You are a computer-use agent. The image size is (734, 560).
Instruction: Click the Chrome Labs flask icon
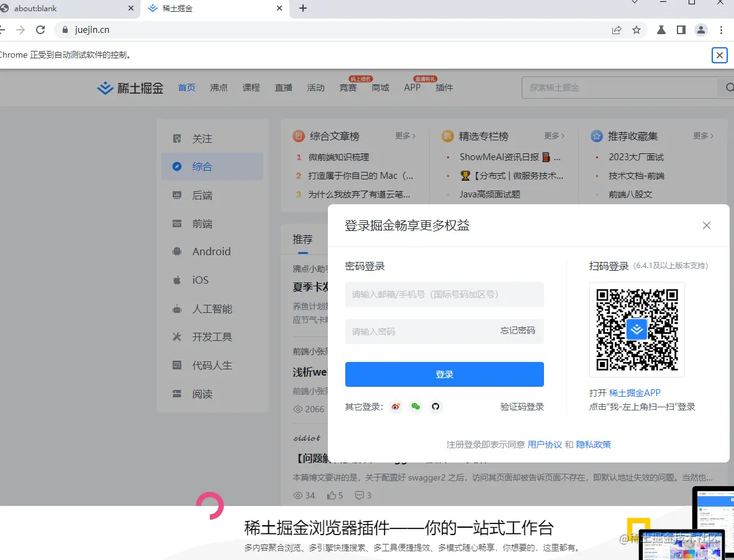pos(661,30)
